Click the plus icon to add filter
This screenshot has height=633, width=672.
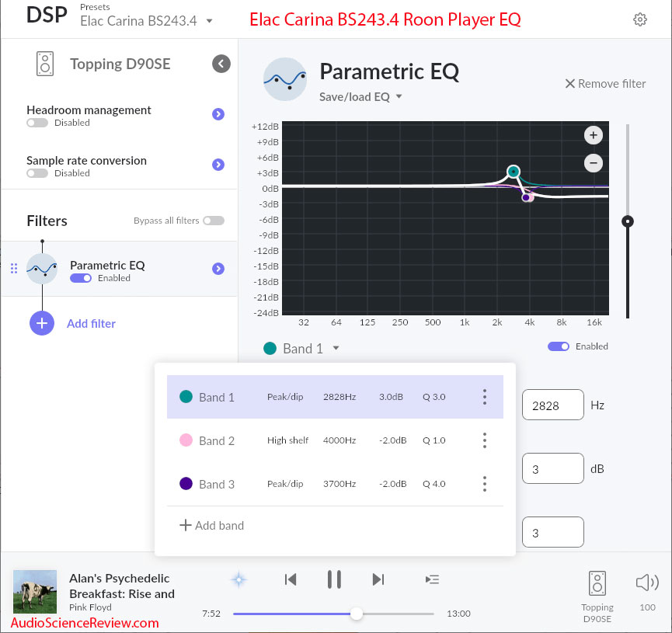pyautogui.click(x=42, y=323)
